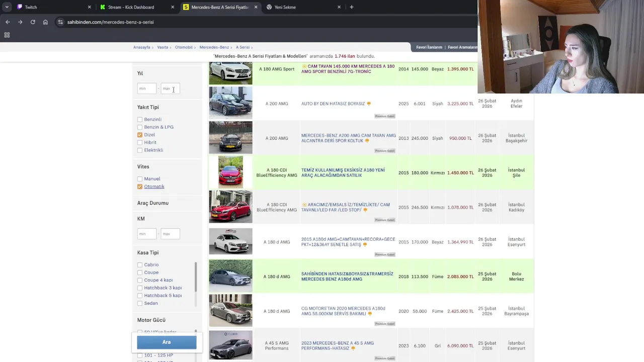The image size is (644, 362).
Task: Click Yıl min input field
Action: [x=146, y=88]
